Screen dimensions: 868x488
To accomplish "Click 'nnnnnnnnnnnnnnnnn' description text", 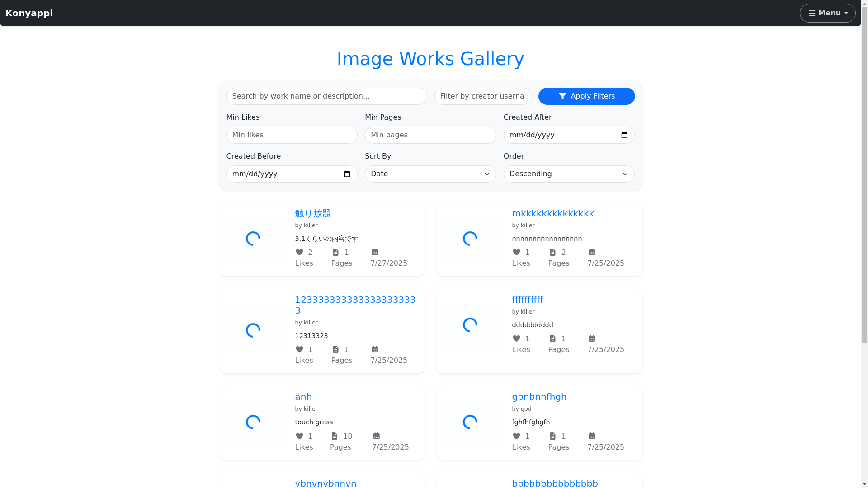I will (x=547, y=239).
